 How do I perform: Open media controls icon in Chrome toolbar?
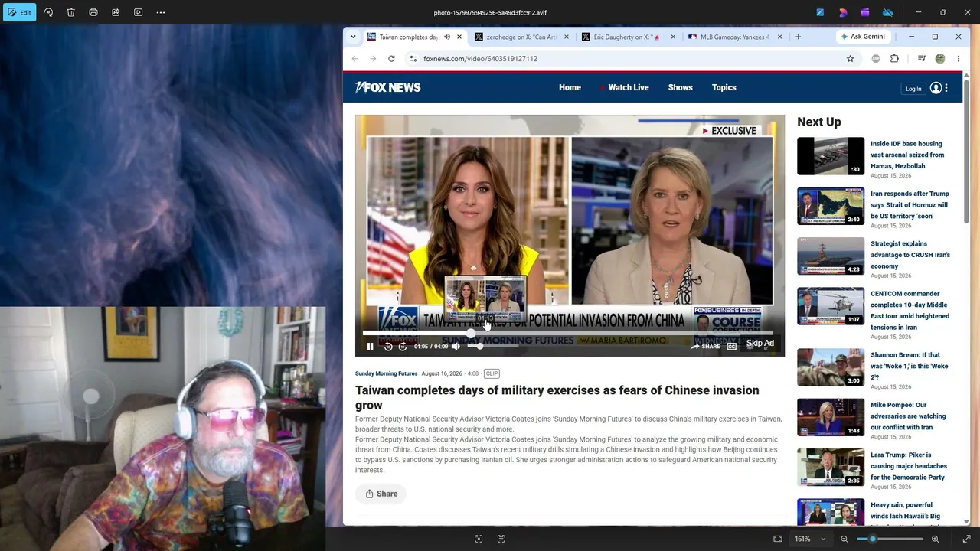point(921,59)
